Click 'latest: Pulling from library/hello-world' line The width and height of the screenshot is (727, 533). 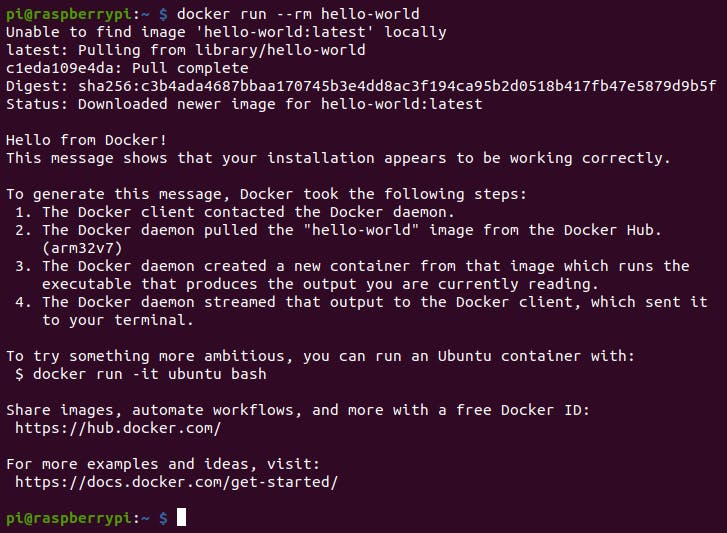coord(186,50)
